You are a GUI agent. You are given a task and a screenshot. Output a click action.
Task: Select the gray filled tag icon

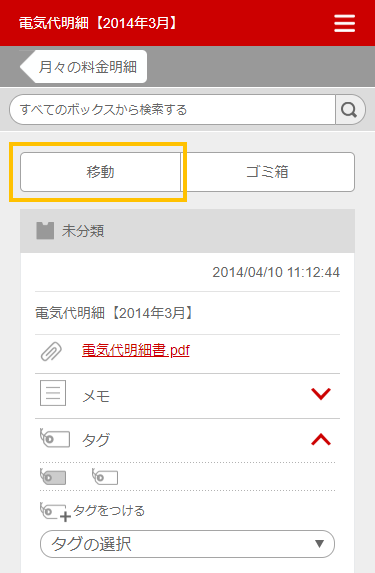click(53, 477)
